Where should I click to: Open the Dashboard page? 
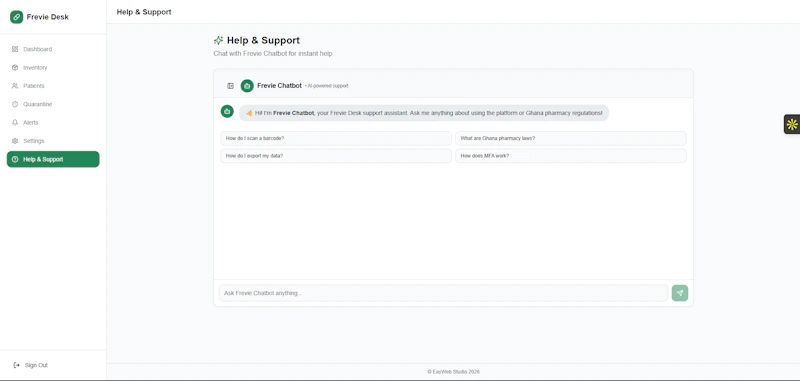coord(53,49)
